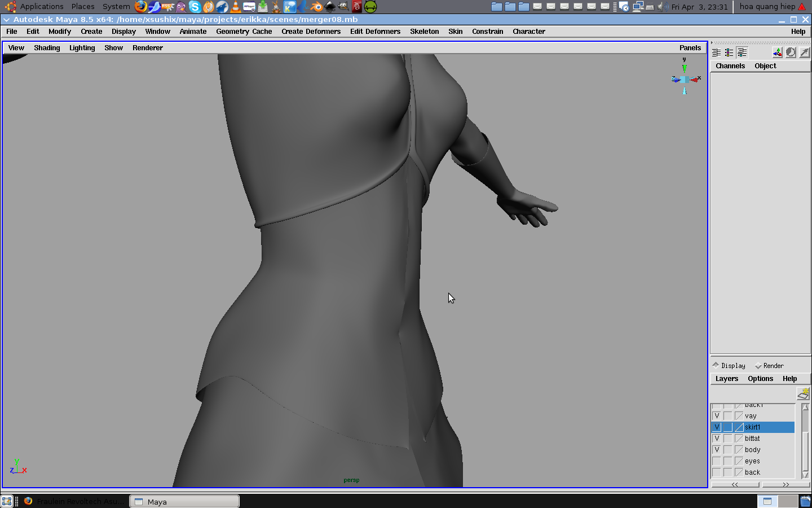Image resolution: width=812 pixels, height=508 pixels.
Task: Open the Layers menu in layer editor
Action: [726, 379]
